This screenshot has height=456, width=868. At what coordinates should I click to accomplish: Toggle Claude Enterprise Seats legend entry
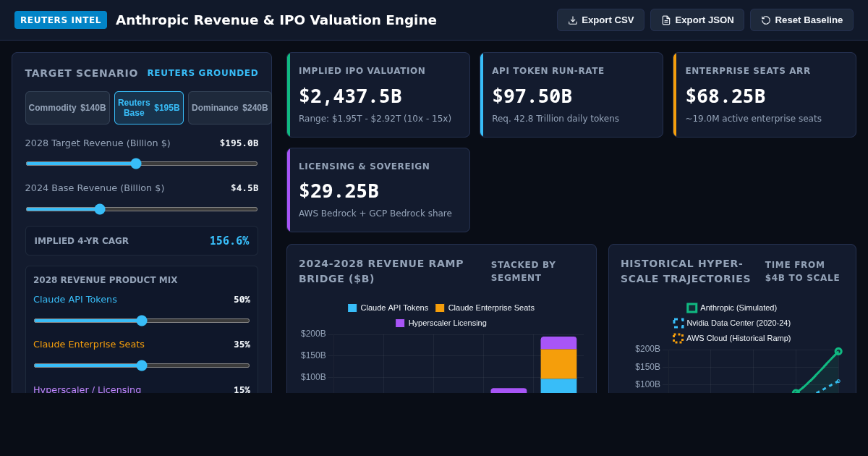click(485, 308)
